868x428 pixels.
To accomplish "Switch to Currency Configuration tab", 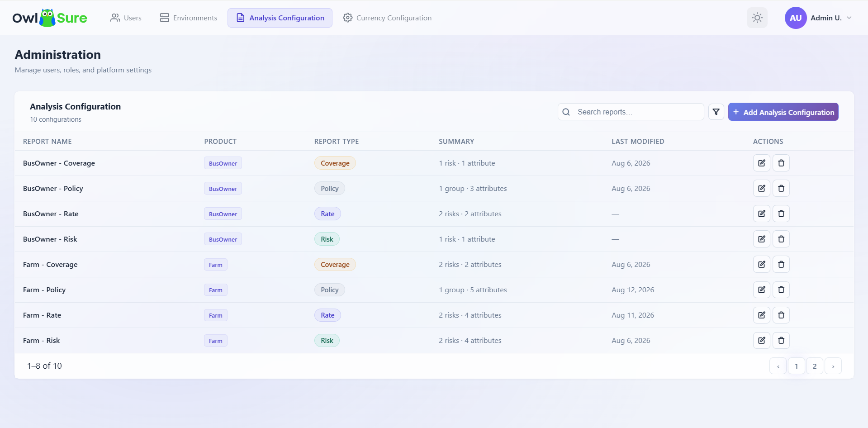I will [x=387, y=18].
